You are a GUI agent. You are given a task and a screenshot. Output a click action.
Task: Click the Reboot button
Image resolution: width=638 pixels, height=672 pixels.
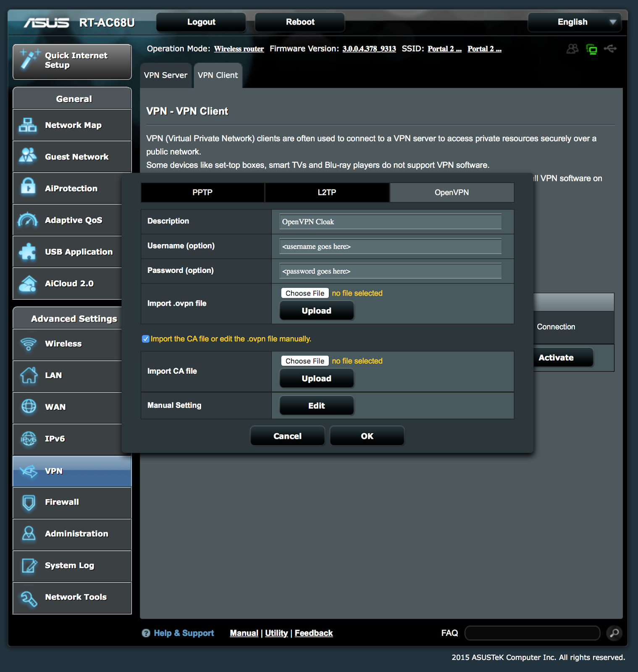point(300,22)
